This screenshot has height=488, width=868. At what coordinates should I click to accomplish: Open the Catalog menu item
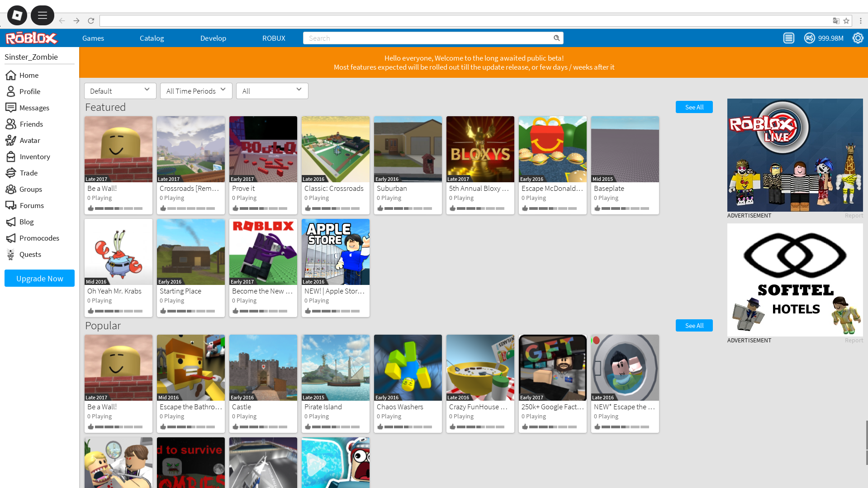[152, 38]
